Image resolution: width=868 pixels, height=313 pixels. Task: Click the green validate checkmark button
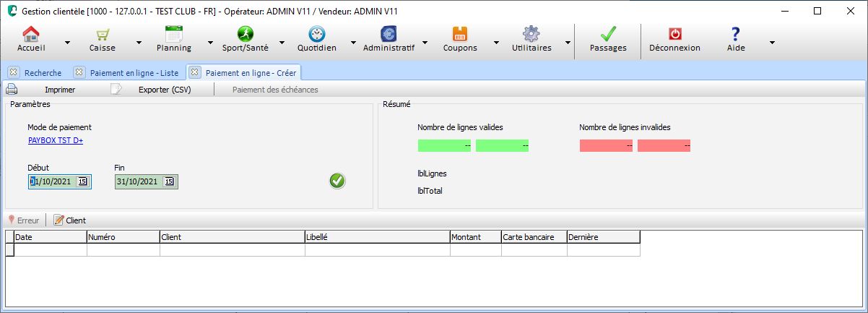pos(337,181)
